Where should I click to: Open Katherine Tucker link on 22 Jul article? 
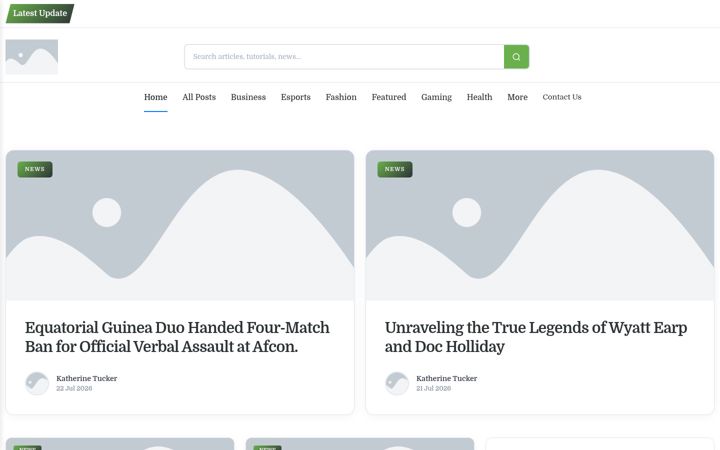coord(87,378)
